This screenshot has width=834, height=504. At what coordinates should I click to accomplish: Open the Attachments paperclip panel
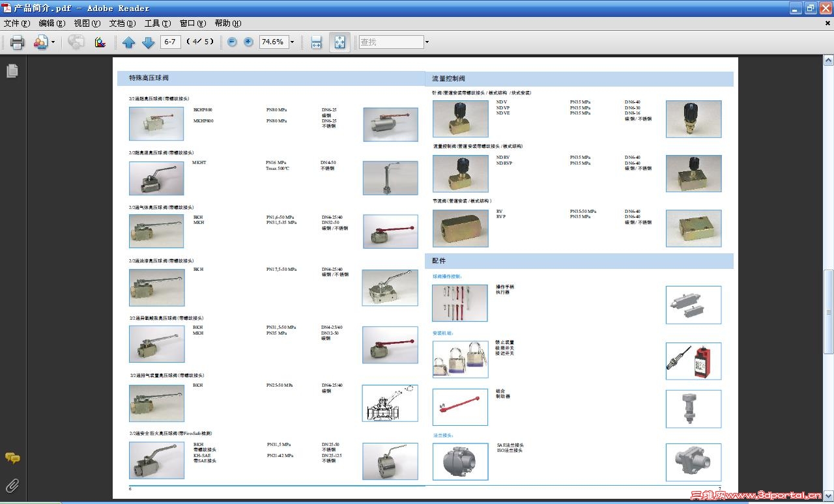click(12, 485)
